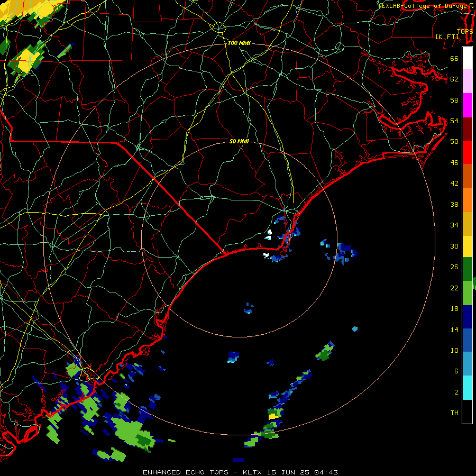476x476 pixels.
Task: Click the legend value "34"
Action: point(454,225)
